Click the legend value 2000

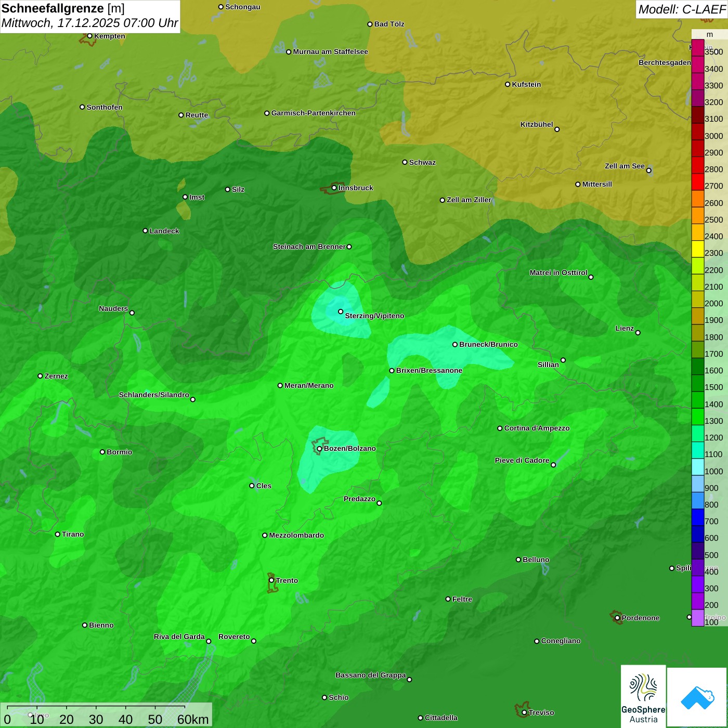(713, 303)
